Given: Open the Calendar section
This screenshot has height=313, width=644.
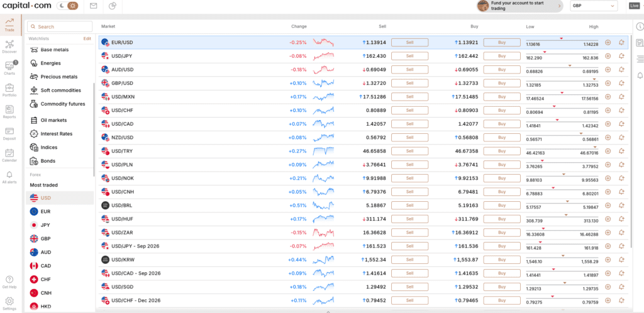Looking at the screenshot, I should tap(9, 155).
